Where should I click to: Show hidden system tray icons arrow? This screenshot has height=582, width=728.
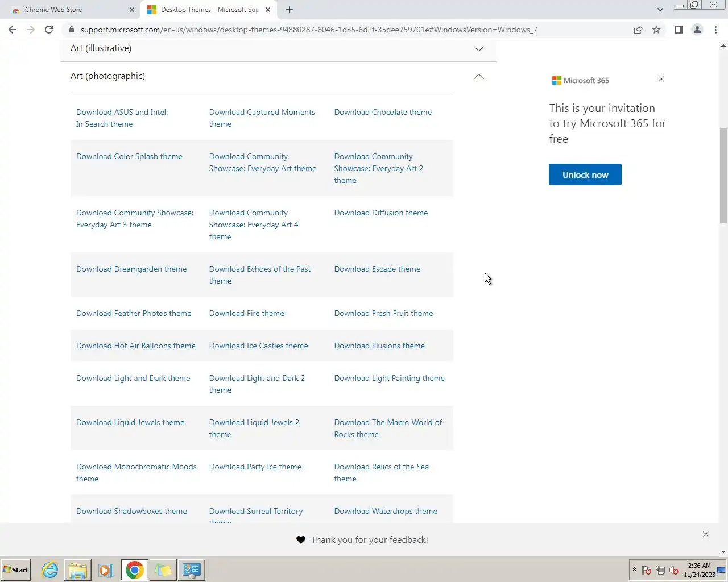pos(634,569)
